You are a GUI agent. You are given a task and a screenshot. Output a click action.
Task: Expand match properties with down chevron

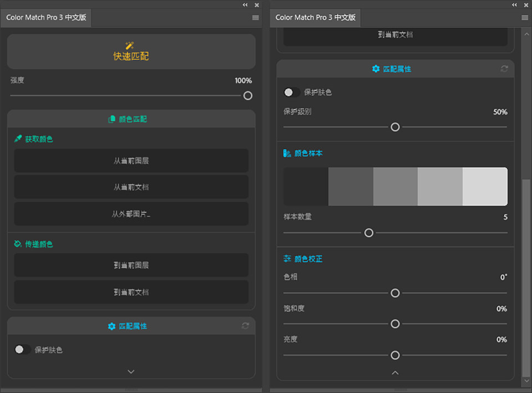tap(131, 371)
